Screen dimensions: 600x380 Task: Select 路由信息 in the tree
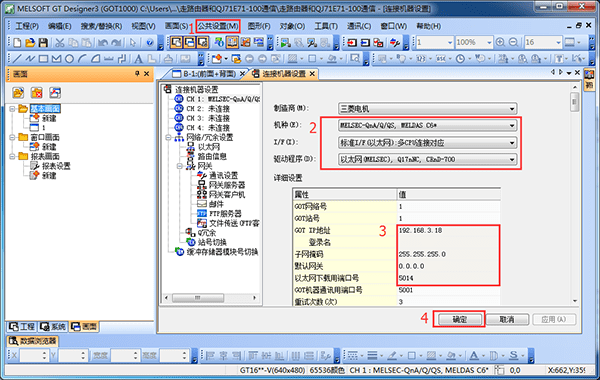tap(212, 156)
